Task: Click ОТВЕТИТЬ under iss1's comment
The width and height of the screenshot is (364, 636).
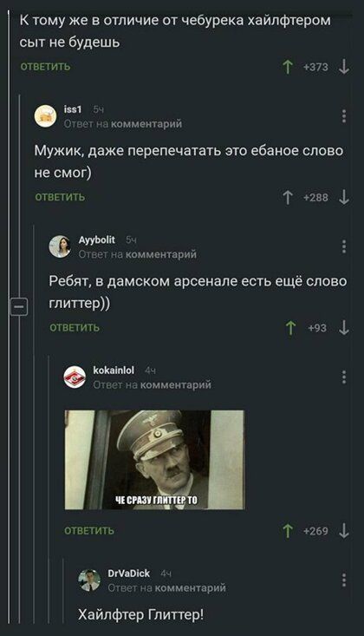Action: point(60,198)
